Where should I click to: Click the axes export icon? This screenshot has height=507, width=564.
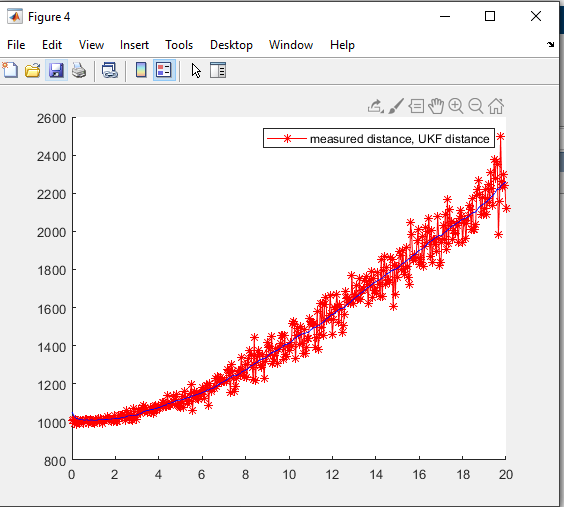375,106
